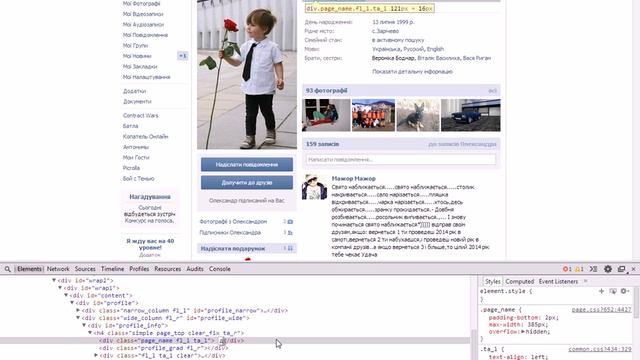640x360 pixels.
Task: Click the Надіслати повідомлення button
Action: [x=247, y=164]
